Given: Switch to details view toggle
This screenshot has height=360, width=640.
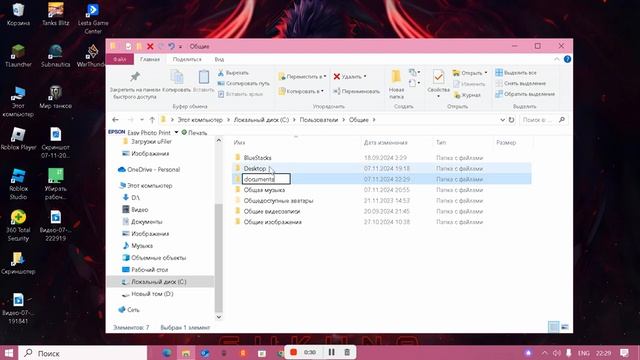Looking at the screenshot, I should tap(553, 327).
